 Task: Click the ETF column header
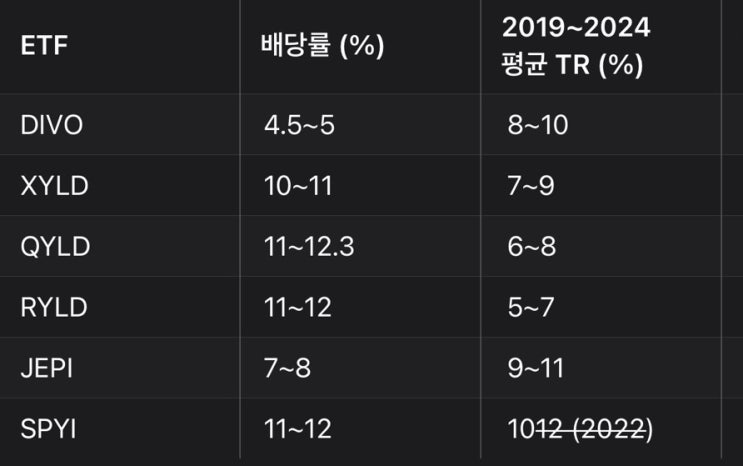point(44,46)
